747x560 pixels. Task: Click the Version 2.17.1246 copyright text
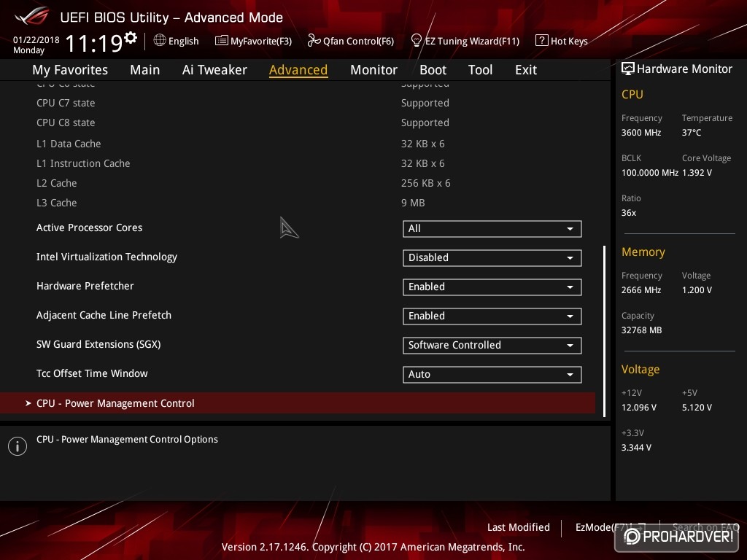pos(373,547)
